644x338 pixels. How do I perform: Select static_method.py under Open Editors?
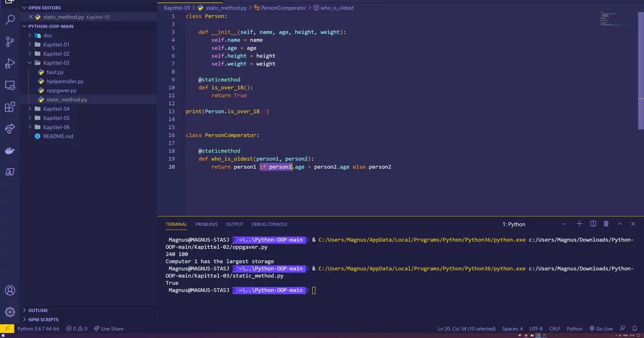(x=89, y=17)
